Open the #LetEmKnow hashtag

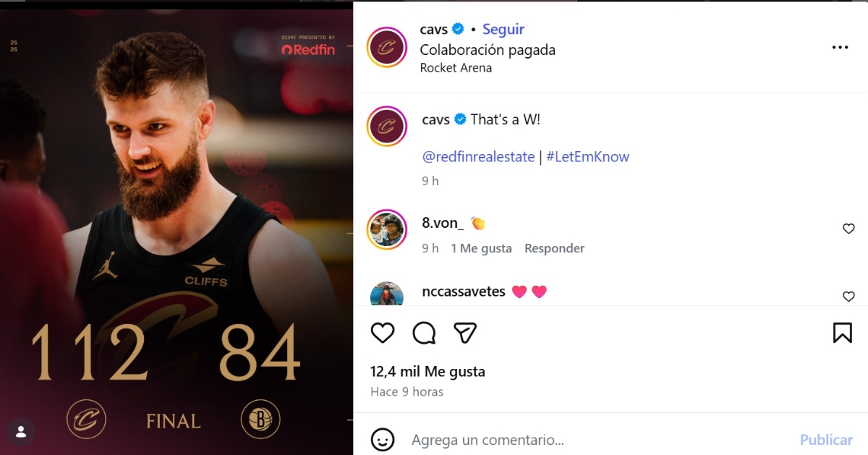coord(587,156)
